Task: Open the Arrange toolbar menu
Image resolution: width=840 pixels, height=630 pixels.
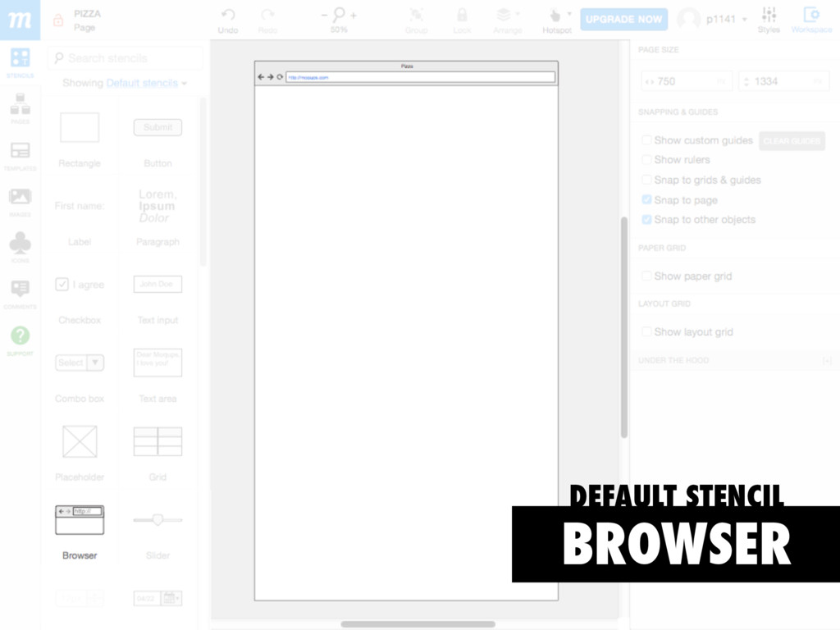Action: coord(507,21)
